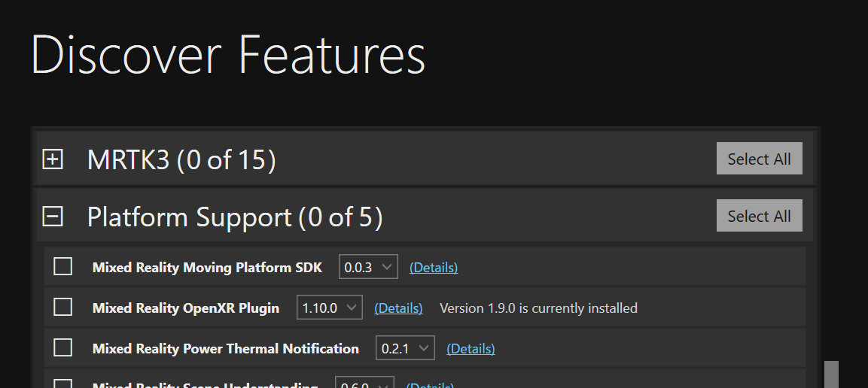Click the Mixed Reality OpenXR Plugin label

[x=186, y=308]
